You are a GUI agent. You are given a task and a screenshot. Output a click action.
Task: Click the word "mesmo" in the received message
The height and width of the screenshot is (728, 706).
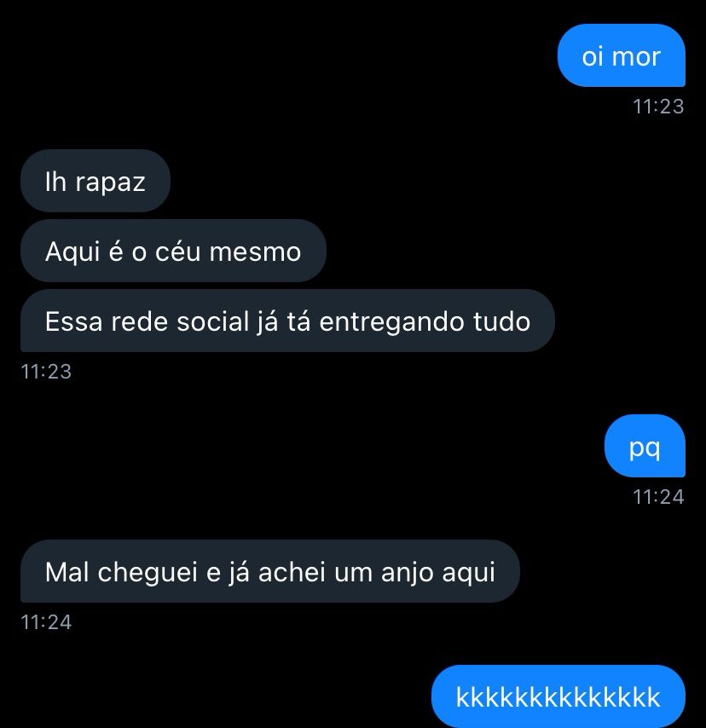coord(255,252)
